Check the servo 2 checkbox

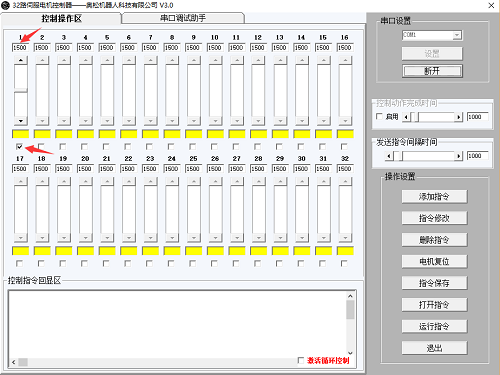click(x=41, y=146)
